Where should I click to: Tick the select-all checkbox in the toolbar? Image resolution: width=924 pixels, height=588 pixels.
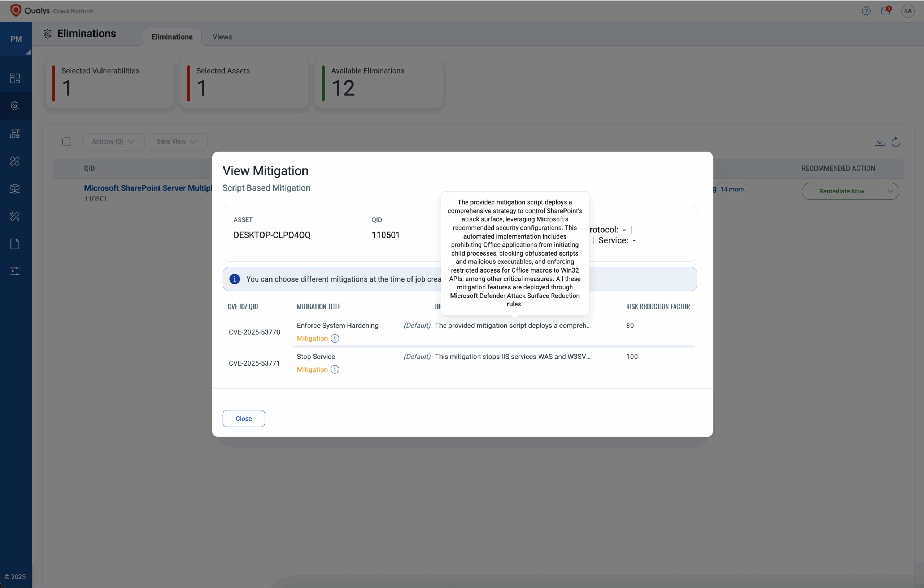tap(67, 141)
